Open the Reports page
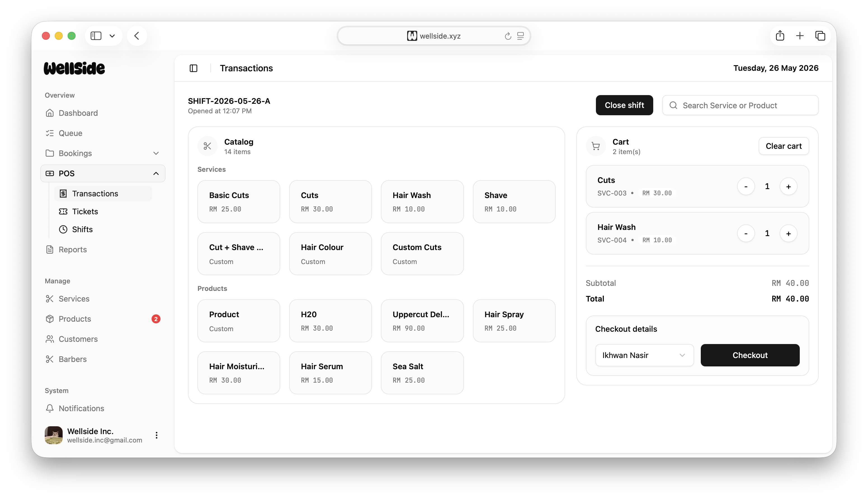 coord(103,249)
